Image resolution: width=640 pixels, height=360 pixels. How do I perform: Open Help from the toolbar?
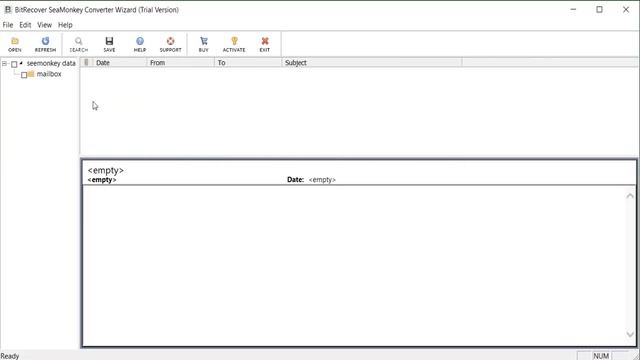pyautogui.click(x=140, y=44)
